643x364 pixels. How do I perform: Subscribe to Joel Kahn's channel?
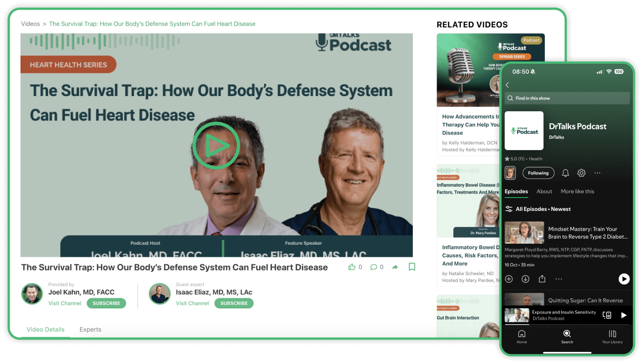click(106, 303)
